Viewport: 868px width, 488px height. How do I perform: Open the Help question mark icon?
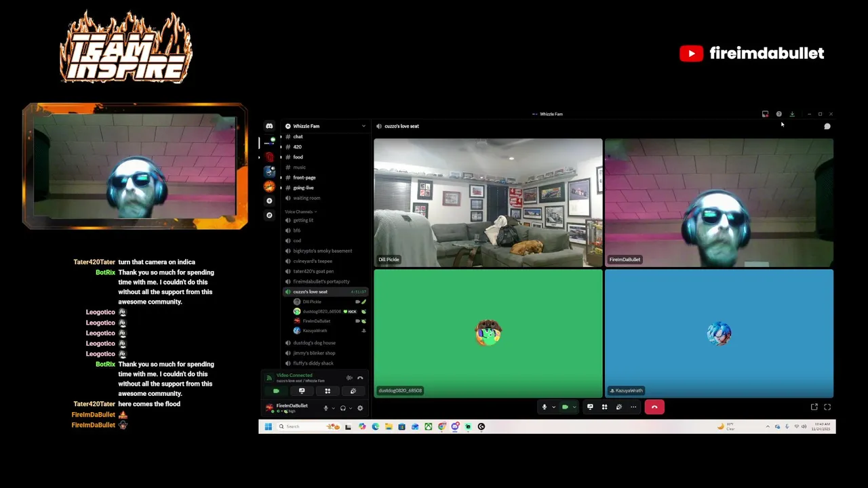click(778, 114)
